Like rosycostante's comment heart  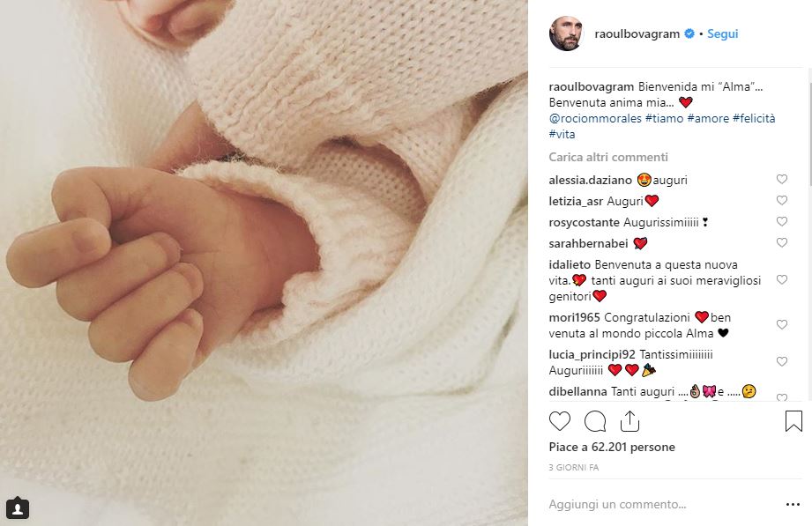coord(781,221)
